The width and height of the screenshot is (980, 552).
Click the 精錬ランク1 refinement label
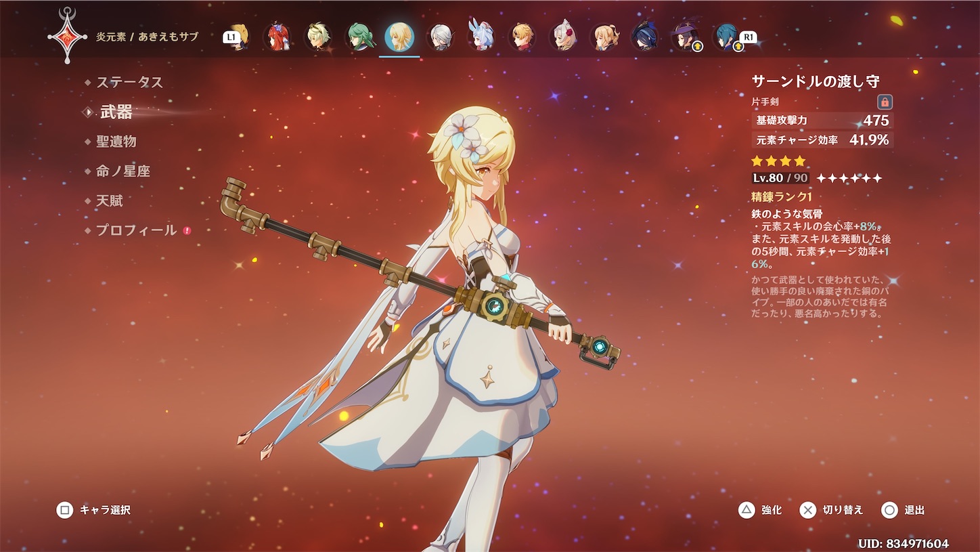coord(782,197)
